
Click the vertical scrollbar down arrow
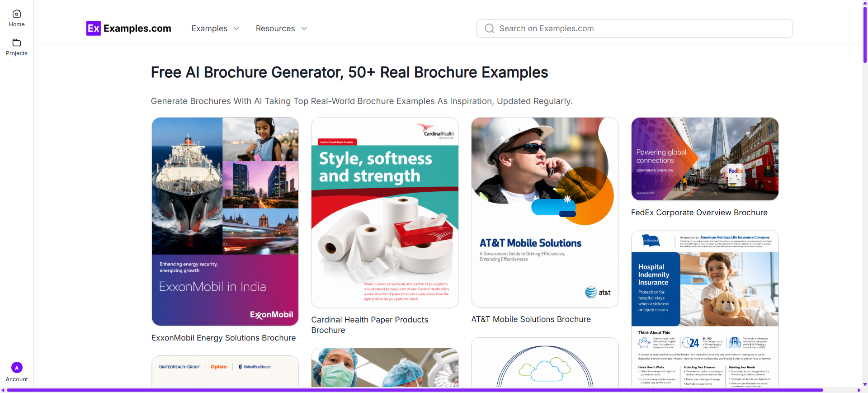click(865, 384)
